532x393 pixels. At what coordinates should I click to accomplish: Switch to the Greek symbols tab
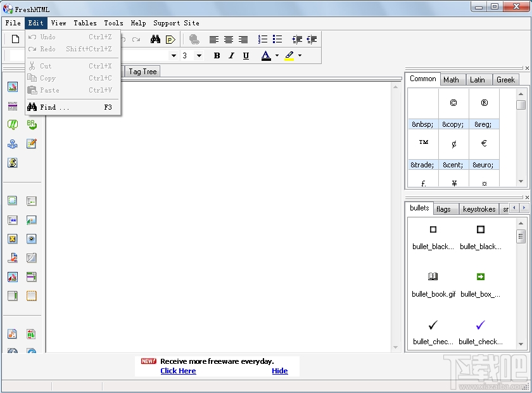[505, 79]
